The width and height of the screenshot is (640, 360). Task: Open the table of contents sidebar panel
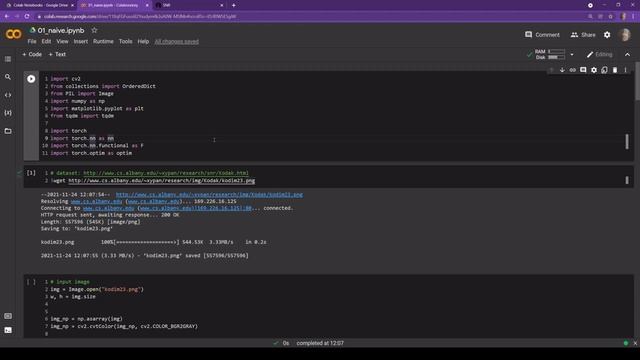pos(8,59)
